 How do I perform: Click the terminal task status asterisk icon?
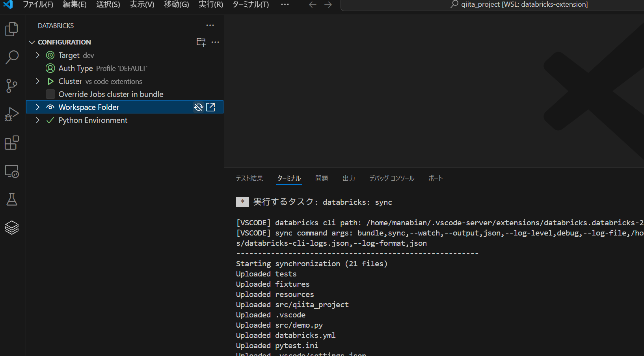pyautogui.click(x=242, y=202)
